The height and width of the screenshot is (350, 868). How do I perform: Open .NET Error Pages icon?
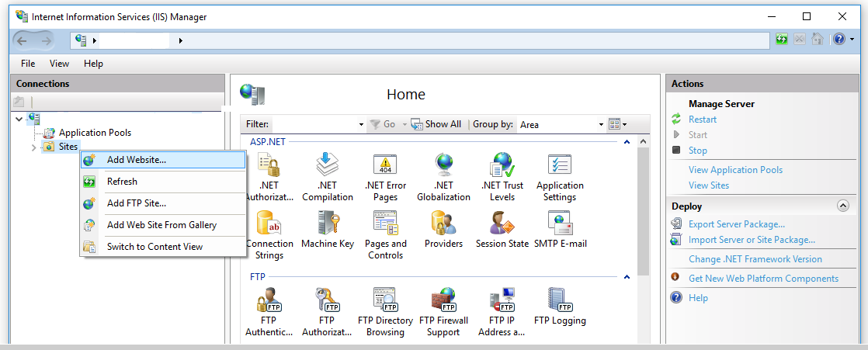pos(385,177)
